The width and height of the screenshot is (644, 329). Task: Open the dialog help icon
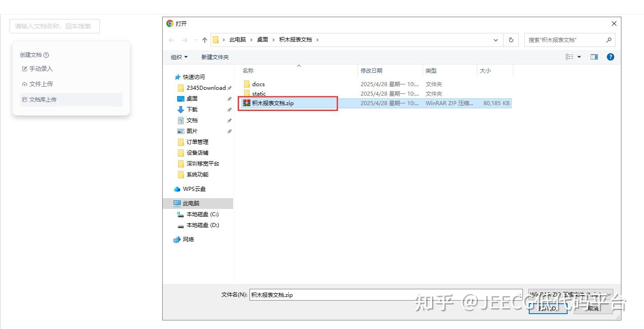point(611,57)
